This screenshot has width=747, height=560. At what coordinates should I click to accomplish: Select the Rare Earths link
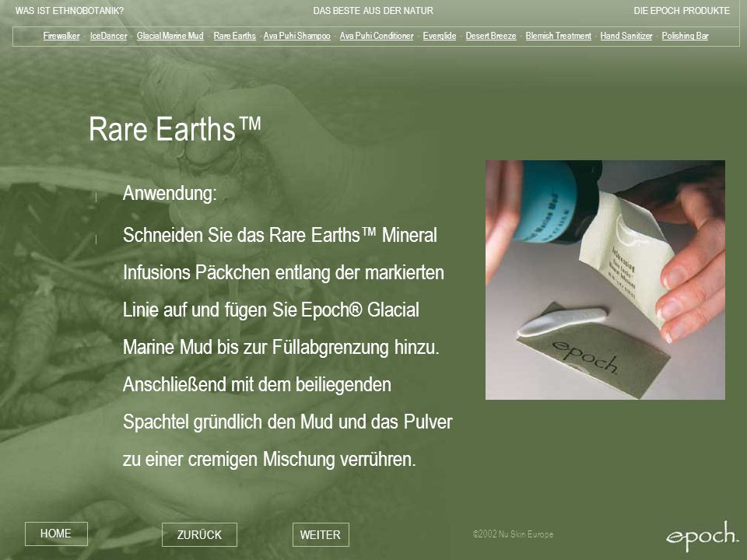[x=234, y=36]
